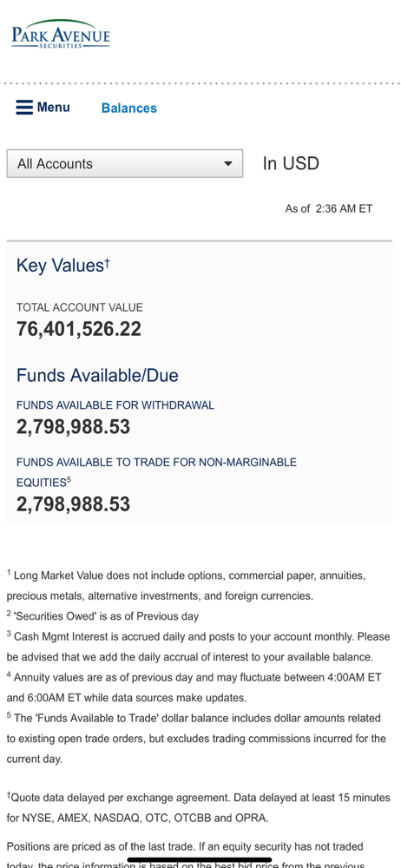The height and width of the screenshot is (868, 401).
Task: Open the All Accounts selector field
Action: click(125, 164)
